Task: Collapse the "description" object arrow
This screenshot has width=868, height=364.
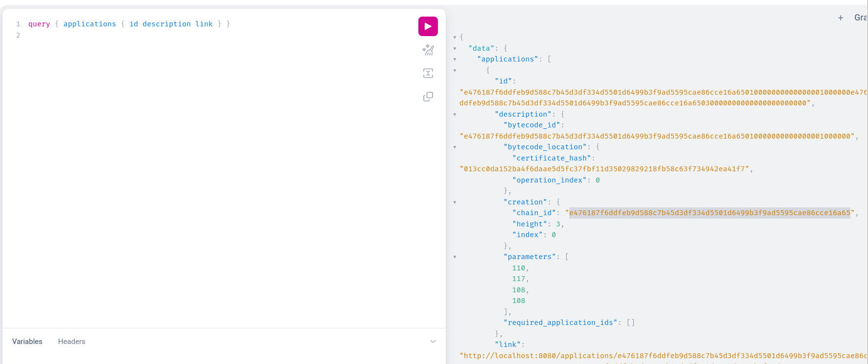Action: click(455, 114)
